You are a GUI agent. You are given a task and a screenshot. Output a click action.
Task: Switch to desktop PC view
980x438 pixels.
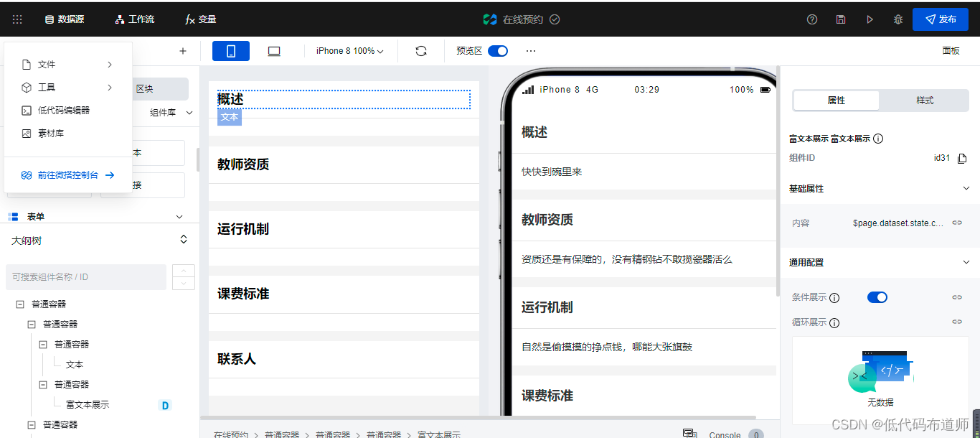coord(273,51)
